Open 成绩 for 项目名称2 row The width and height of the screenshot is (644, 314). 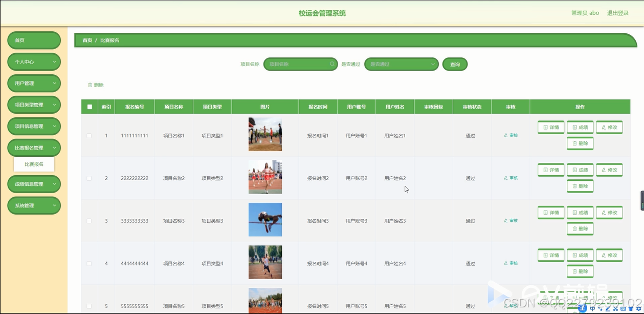point(580,170)
